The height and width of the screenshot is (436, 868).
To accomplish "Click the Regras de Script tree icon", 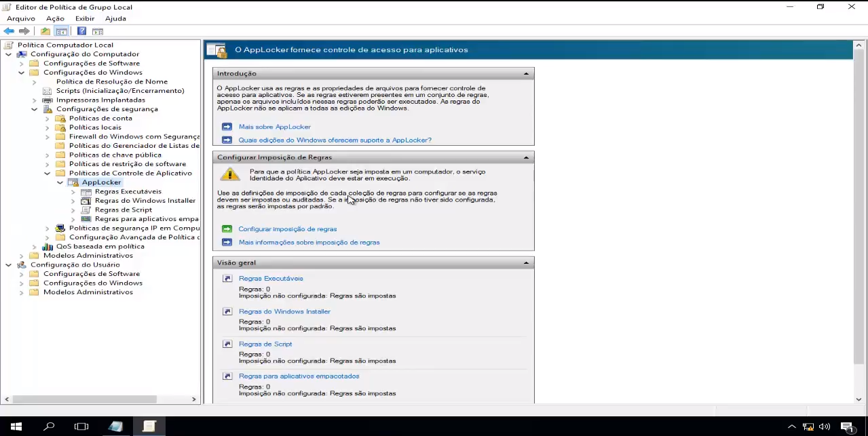I will pyautogui.click(x=86, y=210).
